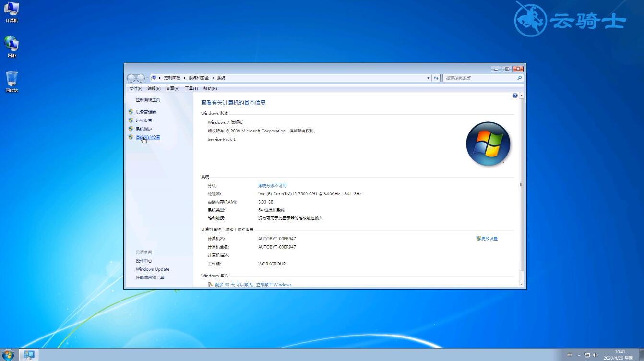Click the 3.03 GB RAM value
Screen dimensions: 644x361
265,202
